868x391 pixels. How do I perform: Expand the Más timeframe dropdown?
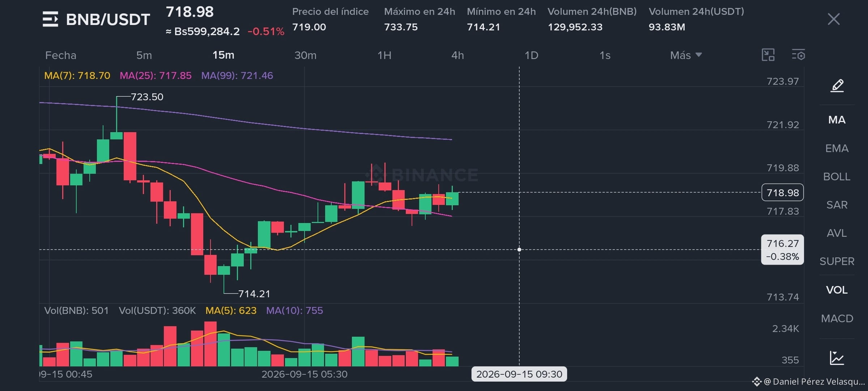click(x=686, y=55)
